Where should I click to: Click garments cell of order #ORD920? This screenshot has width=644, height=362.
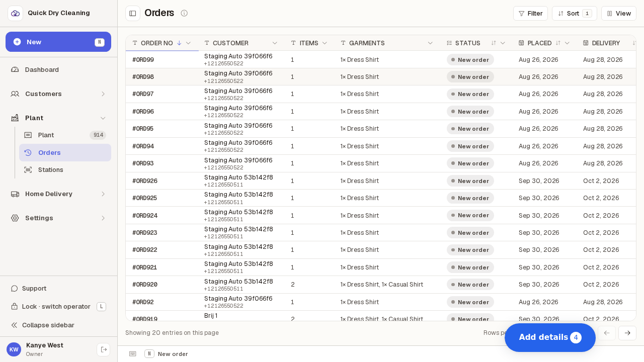[x=382, y=285]
